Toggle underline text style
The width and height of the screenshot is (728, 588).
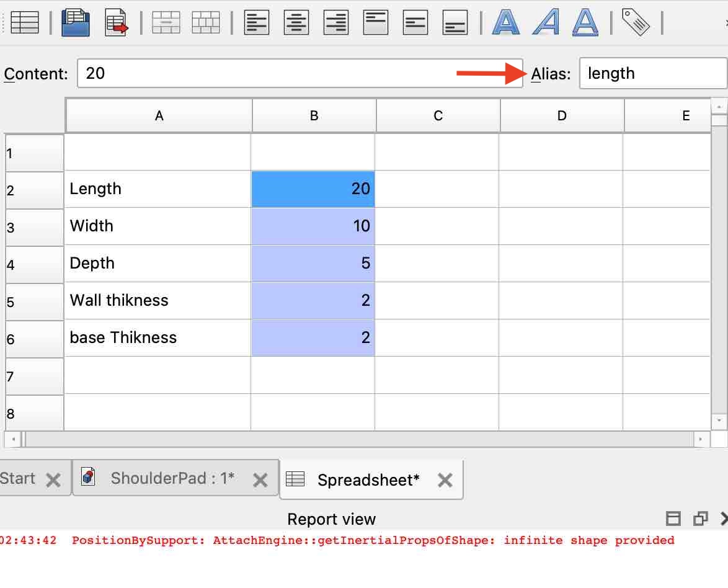pos(585,23)
